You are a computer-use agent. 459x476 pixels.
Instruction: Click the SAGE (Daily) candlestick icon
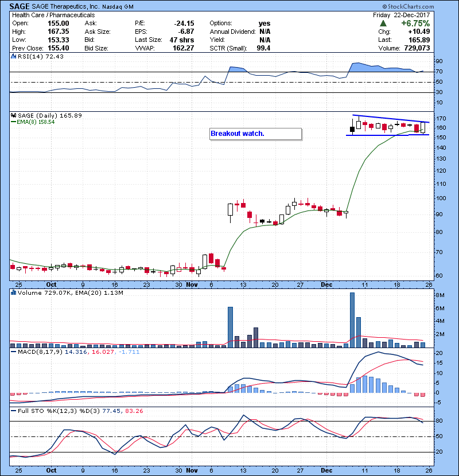click(13, 115)
